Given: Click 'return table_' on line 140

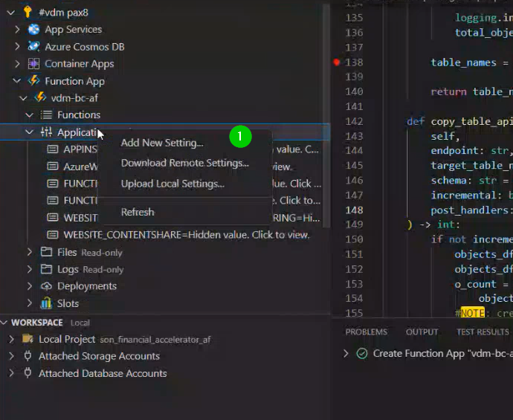Looking at the screenshot, I should [x=472, y=91].
